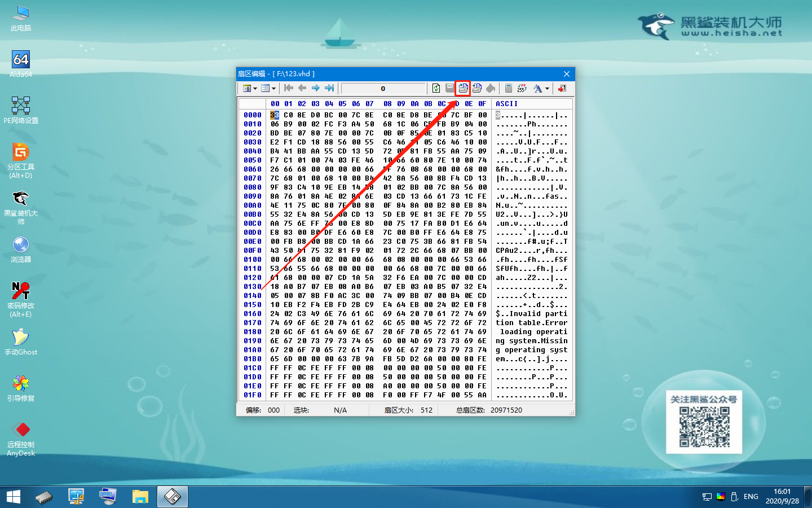812x508 pixels.
Task: Expand the font 'A' dropdown arrow
Action: [547, 89]
